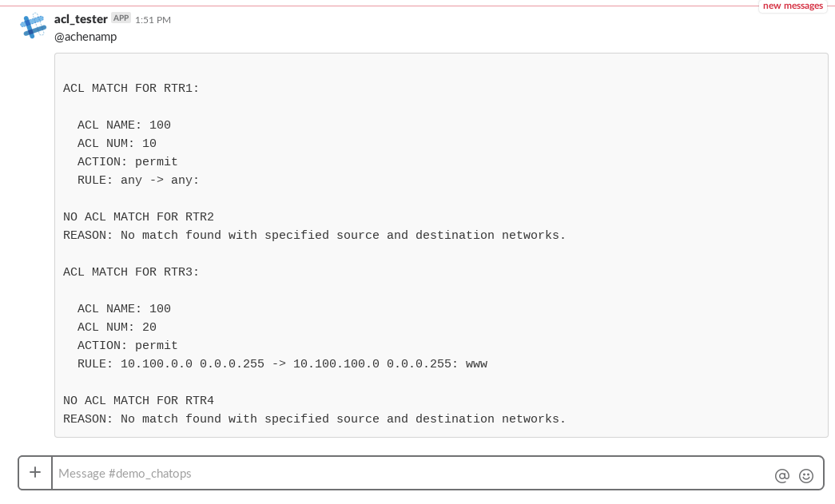This screenshot has height=504, width=835.
Task: Focus the Message #demo_chatops input field
Action: coord(400,473)
